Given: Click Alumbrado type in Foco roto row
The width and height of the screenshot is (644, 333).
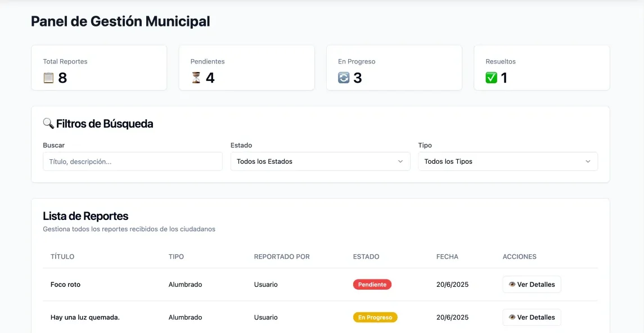Looking at the screenshot, I should coord(185,284).
